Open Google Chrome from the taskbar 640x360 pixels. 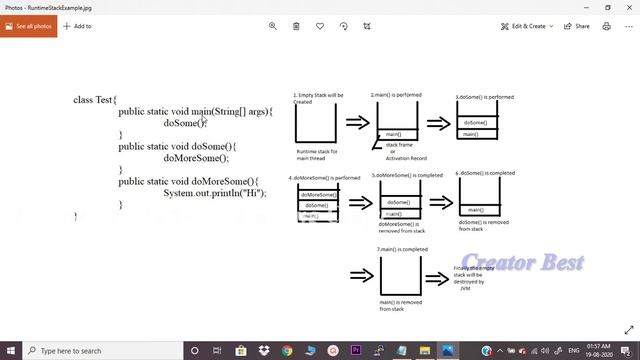coord(287,351)
